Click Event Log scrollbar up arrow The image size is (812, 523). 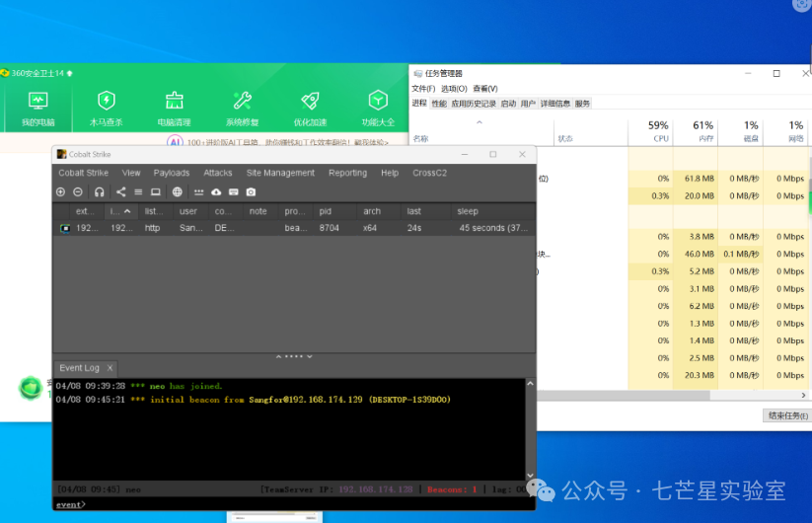(530, 384)
